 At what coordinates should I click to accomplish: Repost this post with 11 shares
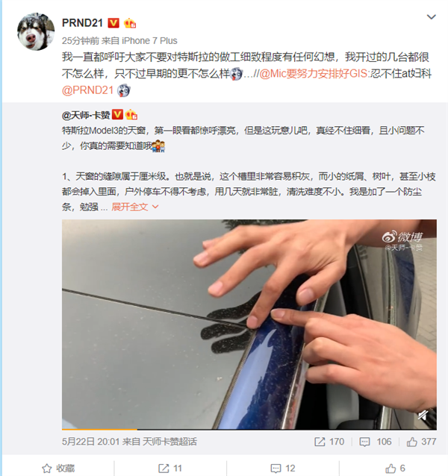[x=170, y=469]
